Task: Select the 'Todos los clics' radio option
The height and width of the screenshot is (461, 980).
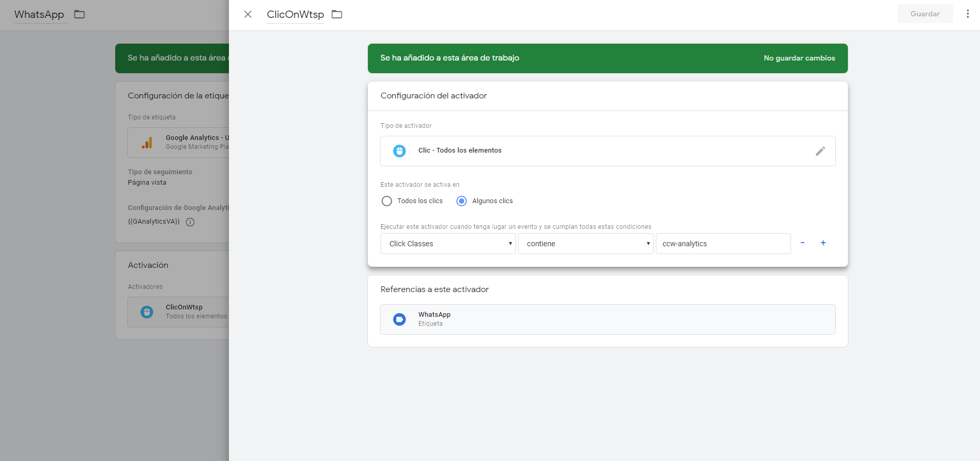Action: pyautogui.click(x=387, y=201)
